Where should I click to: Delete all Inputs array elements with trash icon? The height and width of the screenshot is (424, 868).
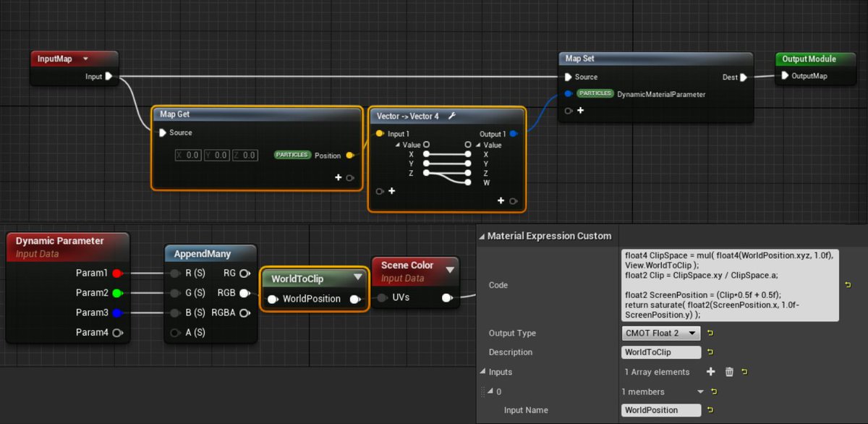click(x=729, y=372)
